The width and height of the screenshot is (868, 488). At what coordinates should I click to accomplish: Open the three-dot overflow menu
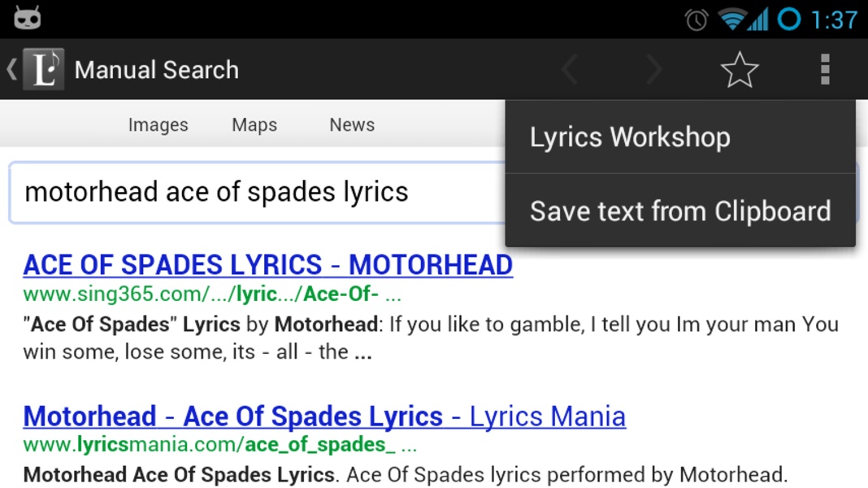[x=825, y=69]
